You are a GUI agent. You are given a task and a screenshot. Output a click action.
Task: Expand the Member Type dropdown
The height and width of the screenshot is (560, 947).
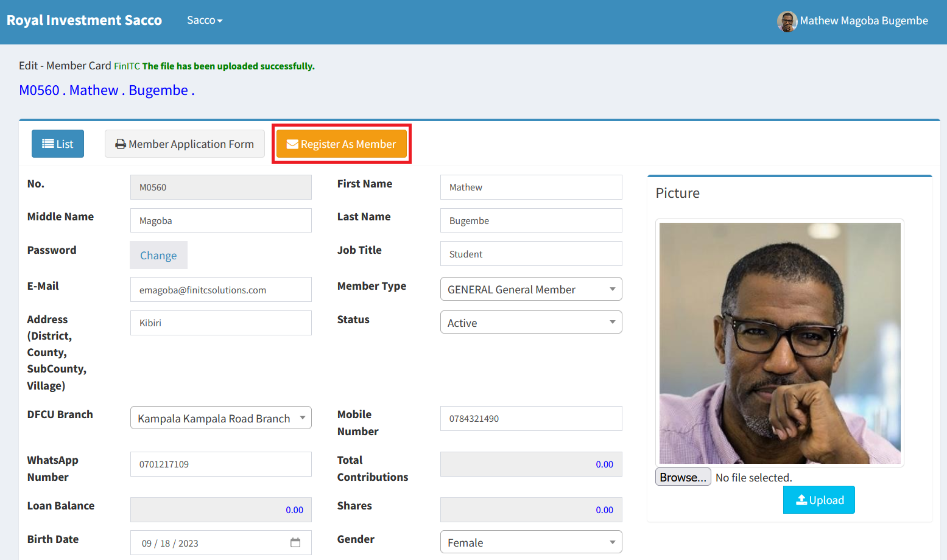coord(530,289)
